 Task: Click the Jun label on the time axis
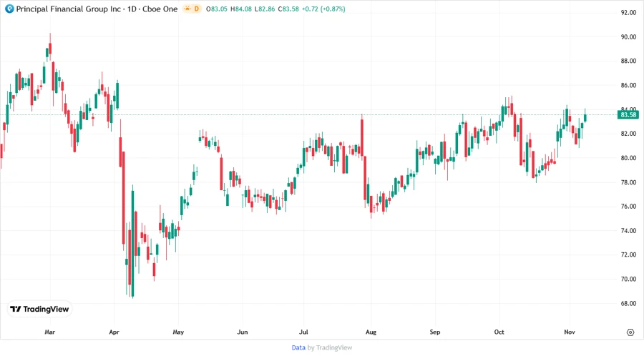pos(243,332)
